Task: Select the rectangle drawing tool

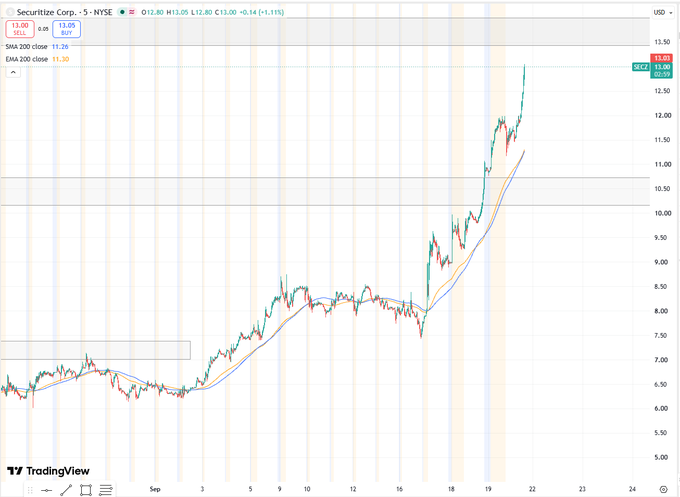Action: point(86,490)
